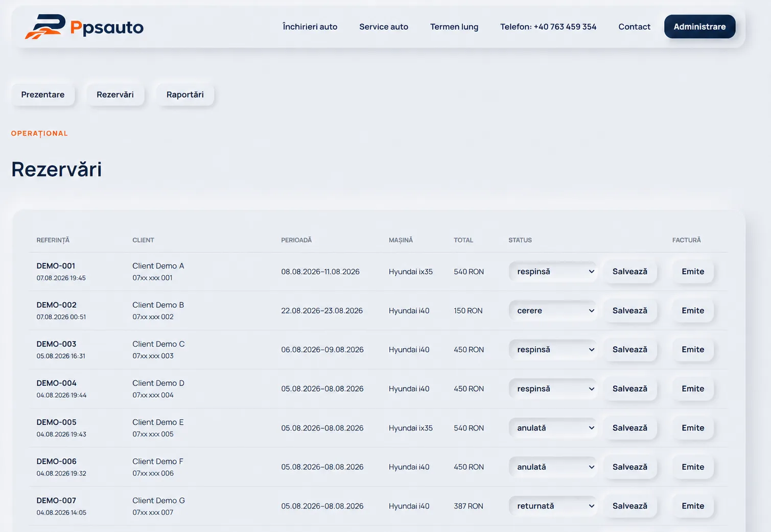Click Emite in the DEMO-007 row
771x532 pixels.
[693, 506]
